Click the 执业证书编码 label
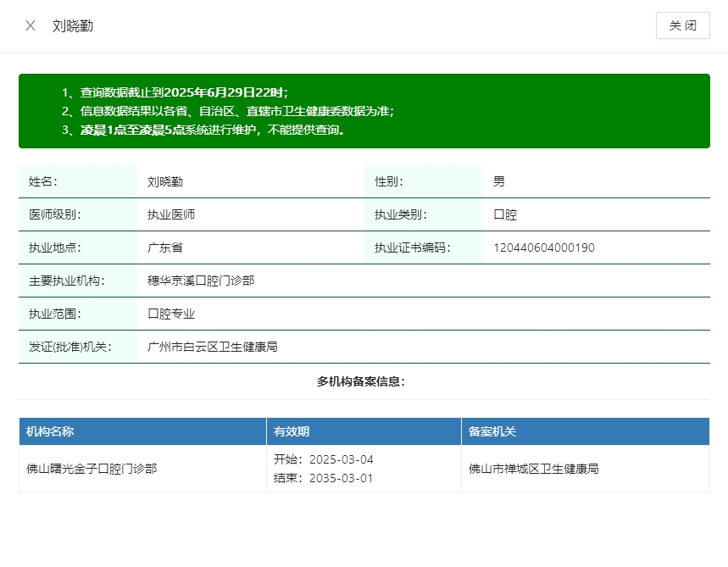This screenshot has height=567, width=728. point(412,247)
